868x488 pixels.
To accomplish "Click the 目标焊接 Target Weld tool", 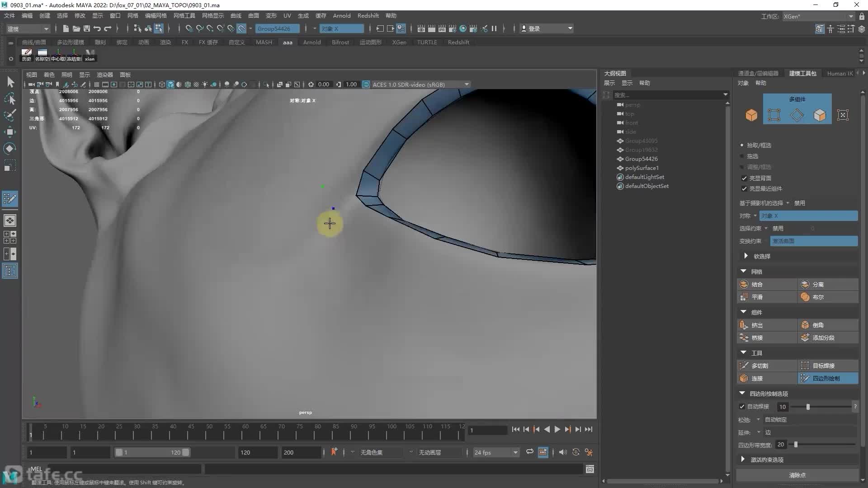I will tap(828, 366).
